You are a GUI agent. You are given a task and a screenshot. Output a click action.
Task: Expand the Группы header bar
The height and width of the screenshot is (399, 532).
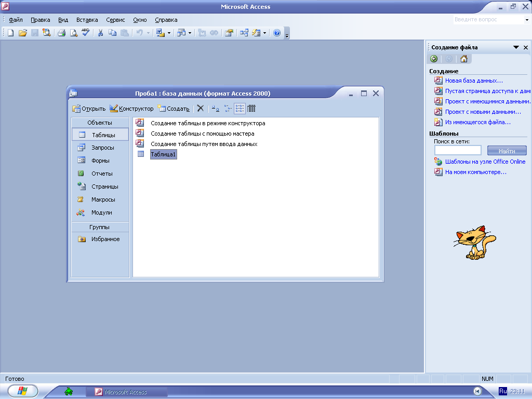pyautogui.click(x=100, y=227)
